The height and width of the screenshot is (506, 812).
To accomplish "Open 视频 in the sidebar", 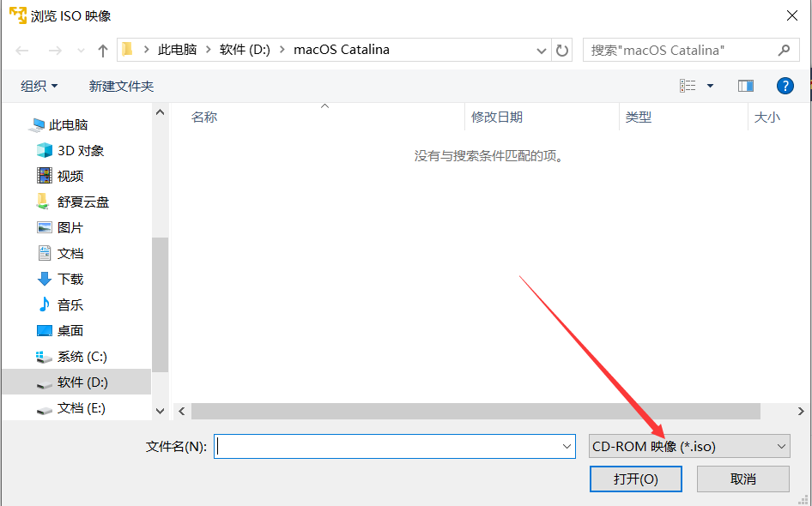I will pyautogui.click(x=70, y=176).
